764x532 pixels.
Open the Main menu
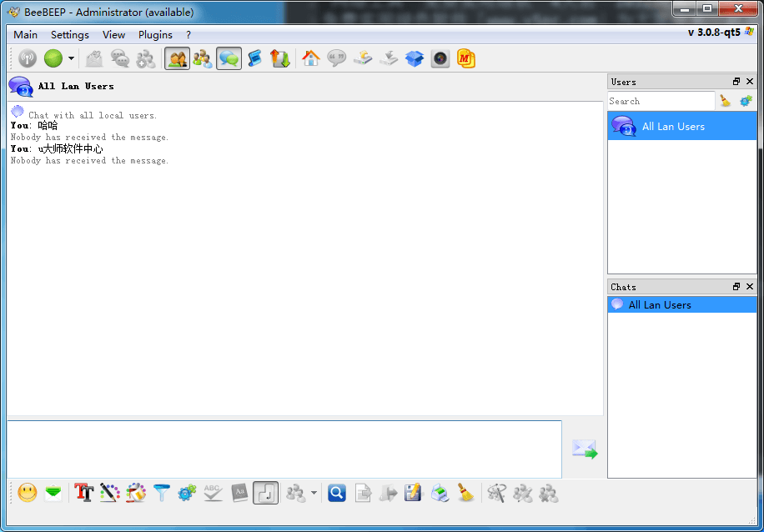tap(25, 34)
